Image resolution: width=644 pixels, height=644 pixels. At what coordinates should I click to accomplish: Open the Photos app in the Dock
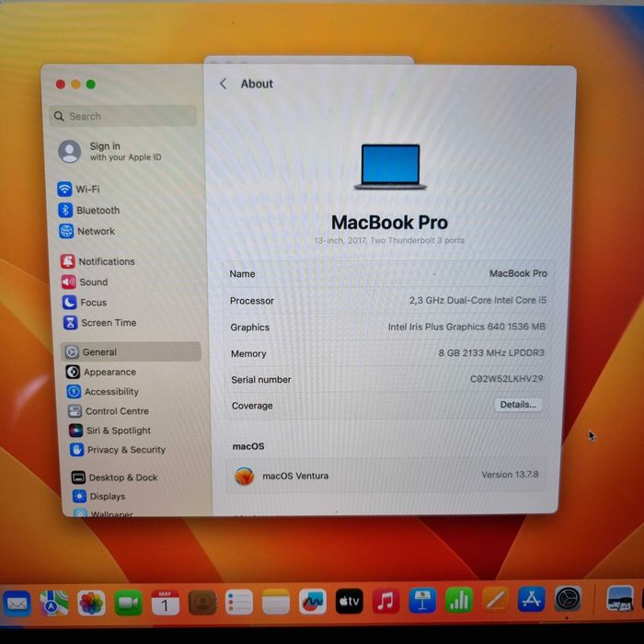pos(91,603)
